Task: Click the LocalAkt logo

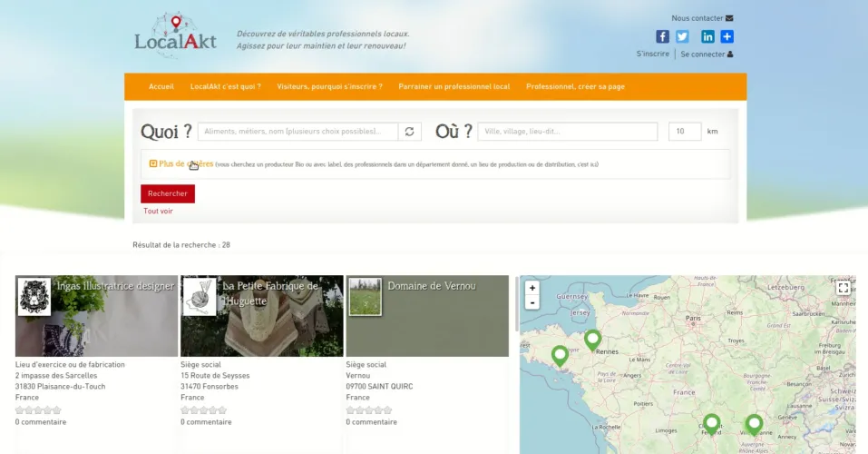Action: [176, 33]
